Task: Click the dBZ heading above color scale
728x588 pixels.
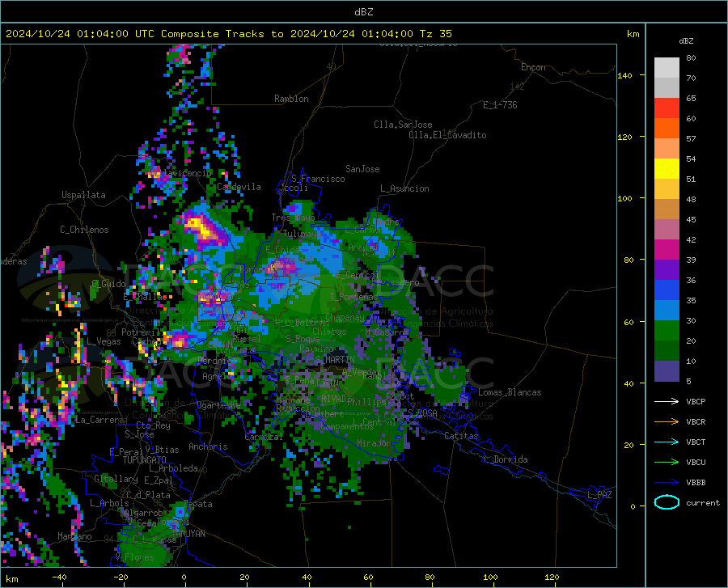Action: pyautogui.click(x=686, y=40)
